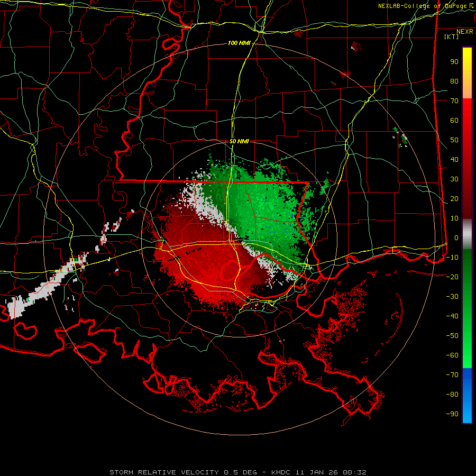This screenshot has width=476, height=476.
Task: Select the "-60" value on the velocity scale
Action: tap(452, 355)
